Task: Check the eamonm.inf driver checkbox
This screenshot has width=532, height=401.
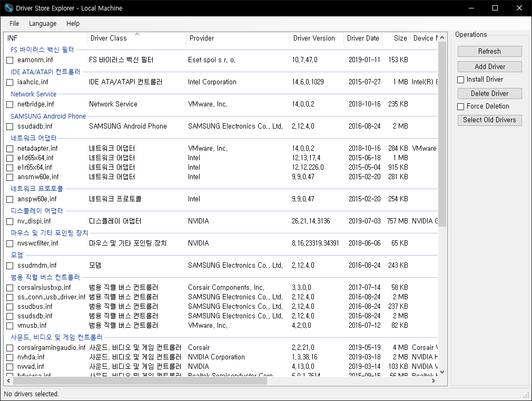Action: tap(10, 60)
